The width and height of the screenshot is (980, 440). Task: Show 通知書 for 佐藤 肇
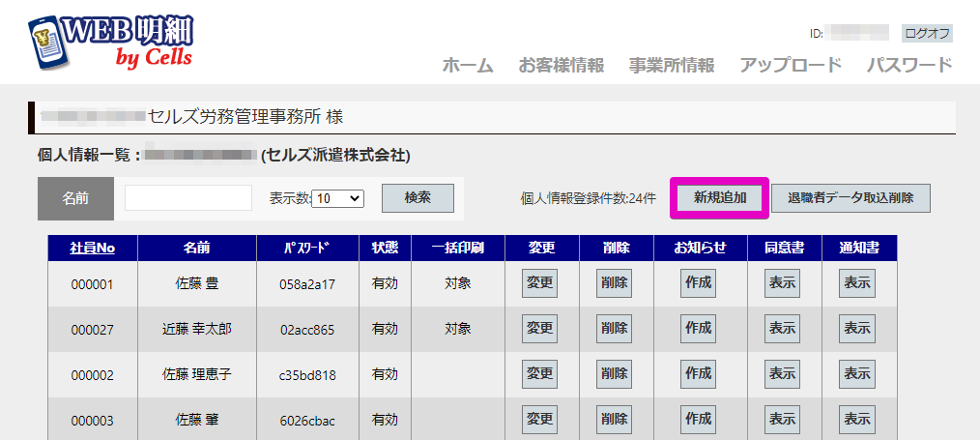pyautogui.click(x=857, y=420)
